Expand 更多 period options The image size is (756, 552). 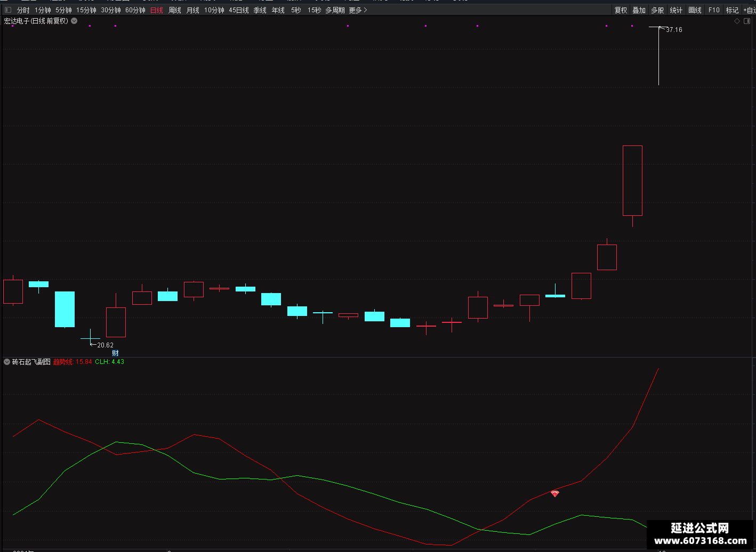click(x=358, y=10)
